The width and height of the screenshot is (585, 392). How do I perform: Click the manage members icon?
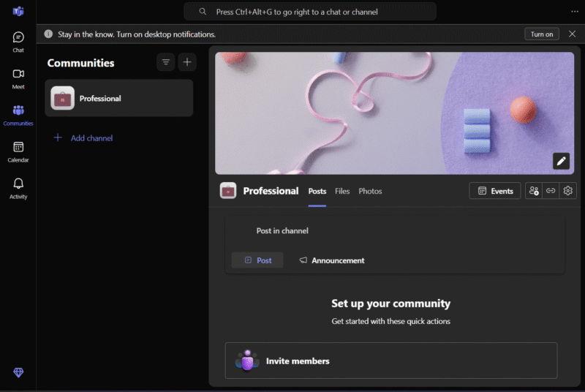tap(534, 191)
